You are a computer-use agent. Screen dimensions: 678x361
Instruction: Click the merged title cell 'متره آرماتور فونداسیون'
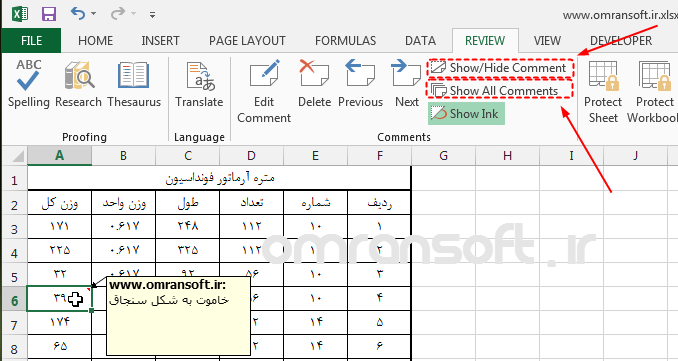[x=220, y=178]
